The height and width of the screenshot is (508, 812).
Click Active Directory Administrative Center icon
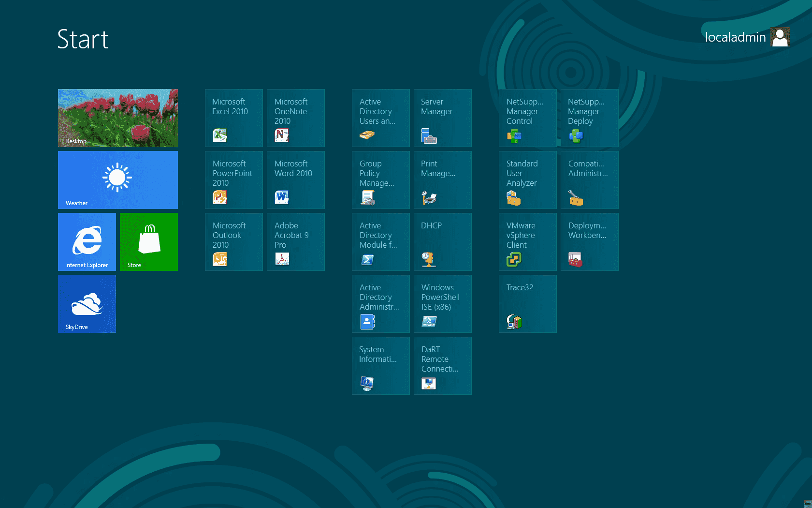(x=367, y=321)
